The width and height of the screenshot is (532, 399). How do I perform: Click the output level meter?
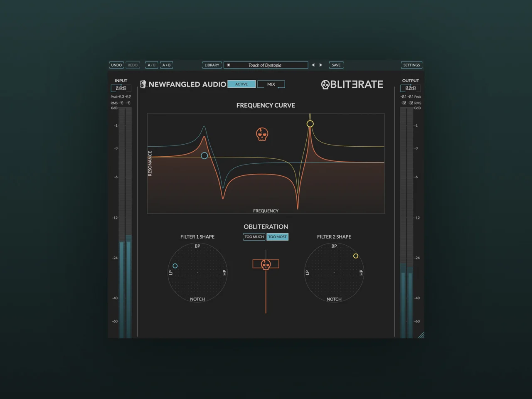[x=406, y=223]
